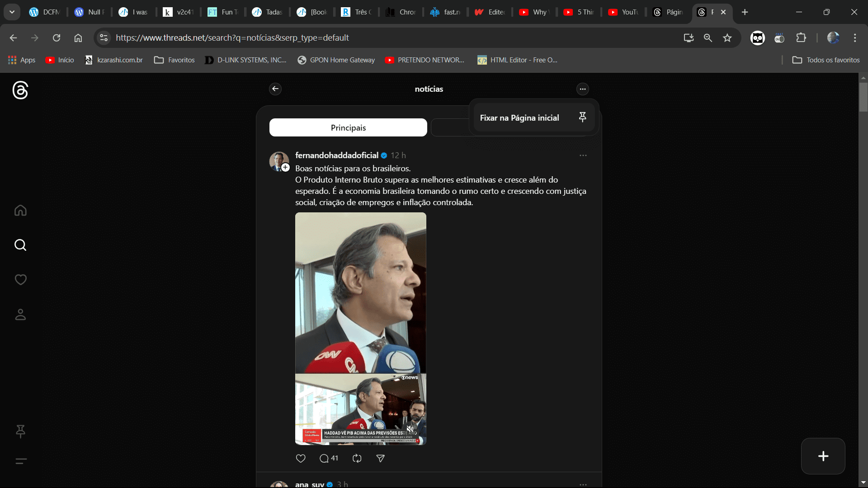The width and height of the screenshot is (868, 488).
Task: Like the fernandohaddadoficial post
Action: coord(301,458)
